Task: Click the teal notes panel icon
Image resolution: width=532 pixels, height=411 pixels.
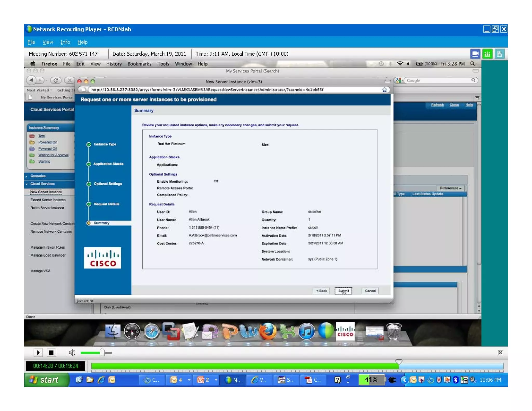Action: click(x=500, y=54)
